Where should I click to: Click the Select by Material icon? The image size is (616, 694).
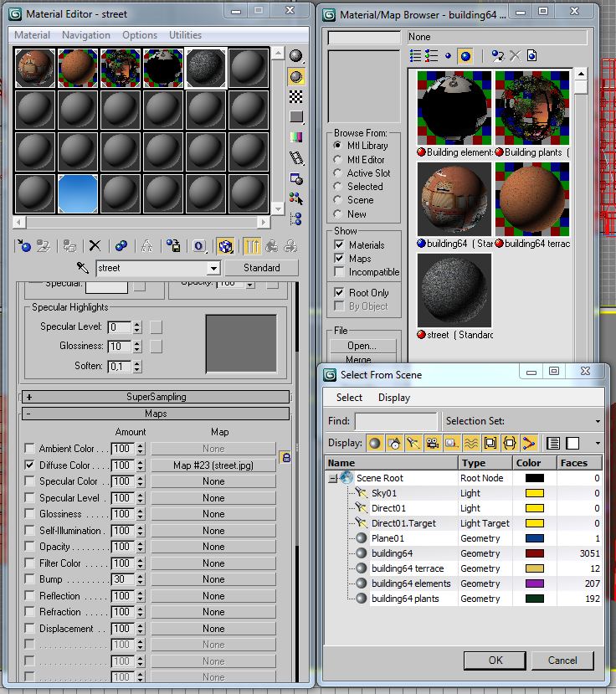click(296, 198)
